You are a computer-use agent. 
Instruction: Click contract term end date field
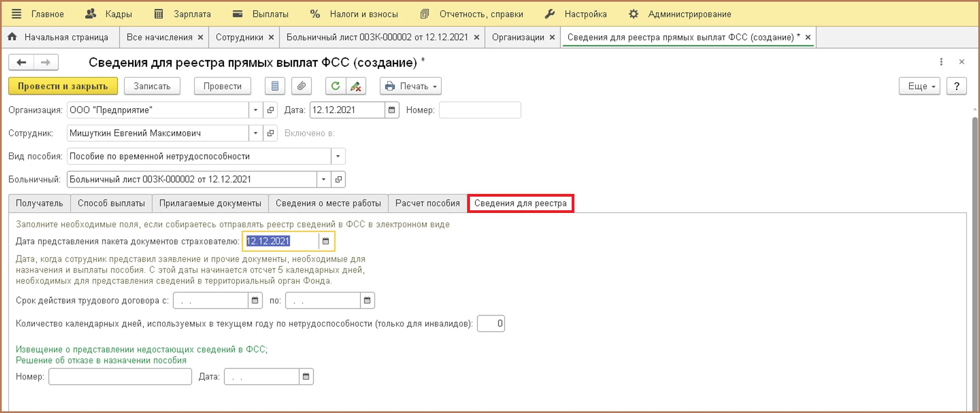(323, 300)
